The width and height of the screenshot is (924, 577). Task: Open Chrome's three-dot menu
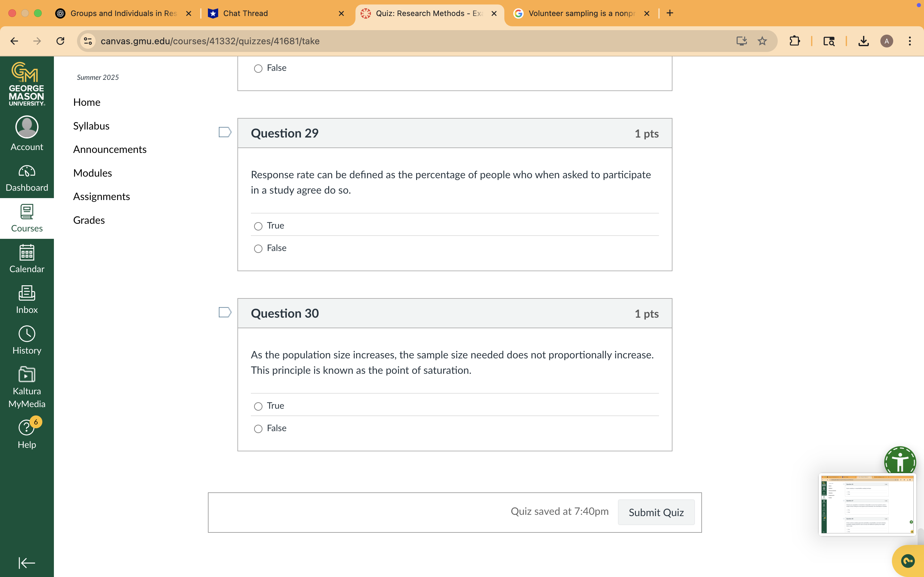(x=910, y=41)
